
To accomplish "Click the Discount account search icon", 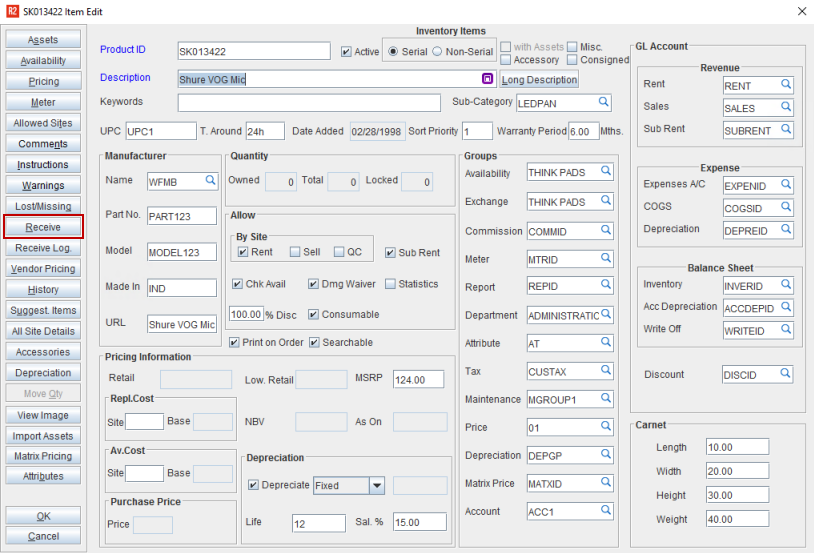I will pyautogui.click(x=786, y=375).
